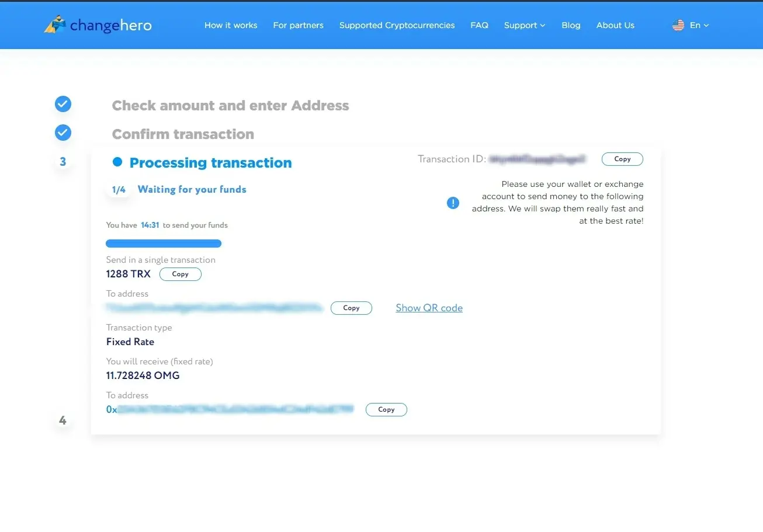
Task: Show QR code for deposit address
Action: [429, 308]
